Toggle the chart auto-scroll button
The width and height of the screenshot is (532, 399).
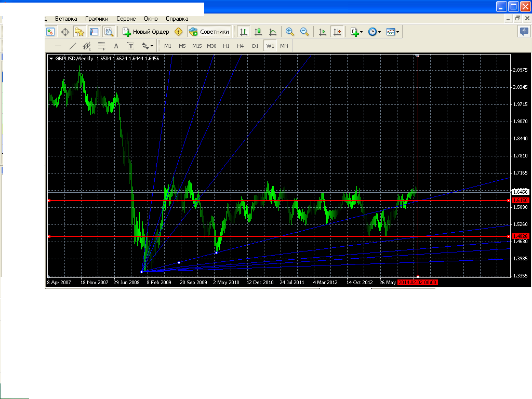(323, 32)
